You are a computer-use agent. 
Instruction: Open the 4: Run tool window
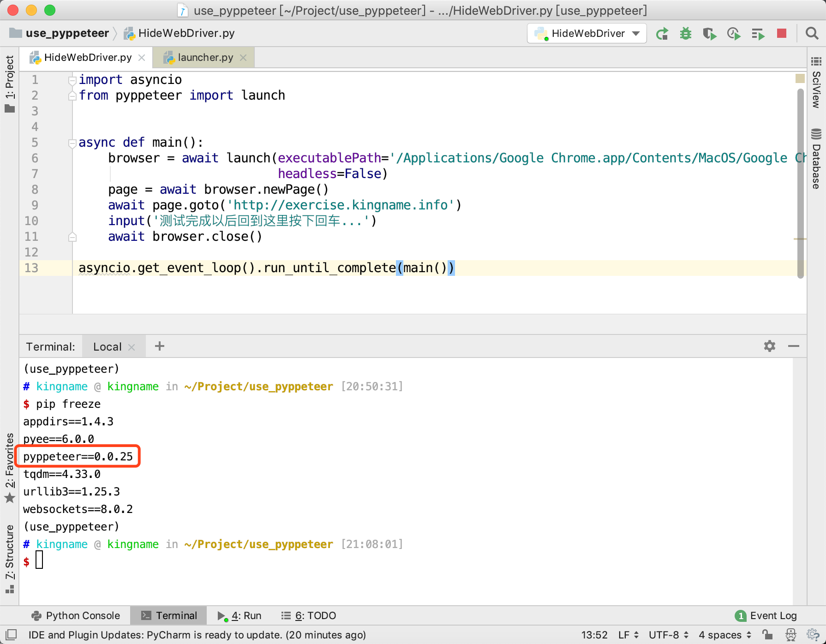(x=239, y=615)
